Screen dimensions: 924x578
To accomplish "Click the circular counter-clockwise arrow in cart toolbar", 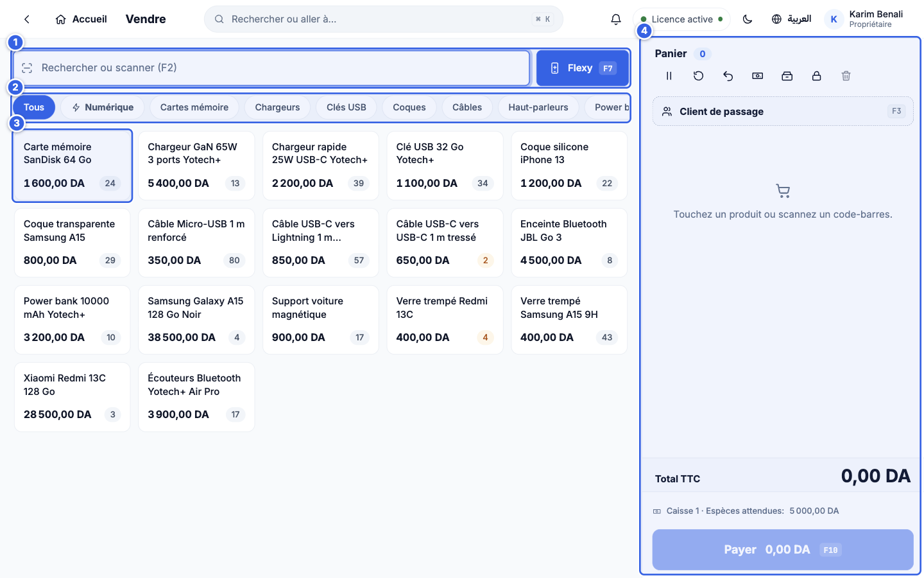I will (698, 76).
